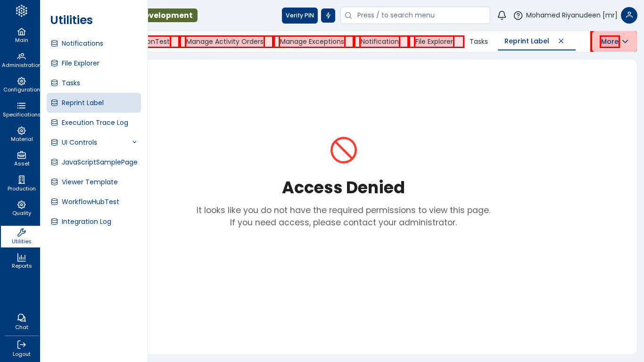This screenshot has height=362, width=644.
Task: Open the Asset briefcase icon
Action: 21,155
